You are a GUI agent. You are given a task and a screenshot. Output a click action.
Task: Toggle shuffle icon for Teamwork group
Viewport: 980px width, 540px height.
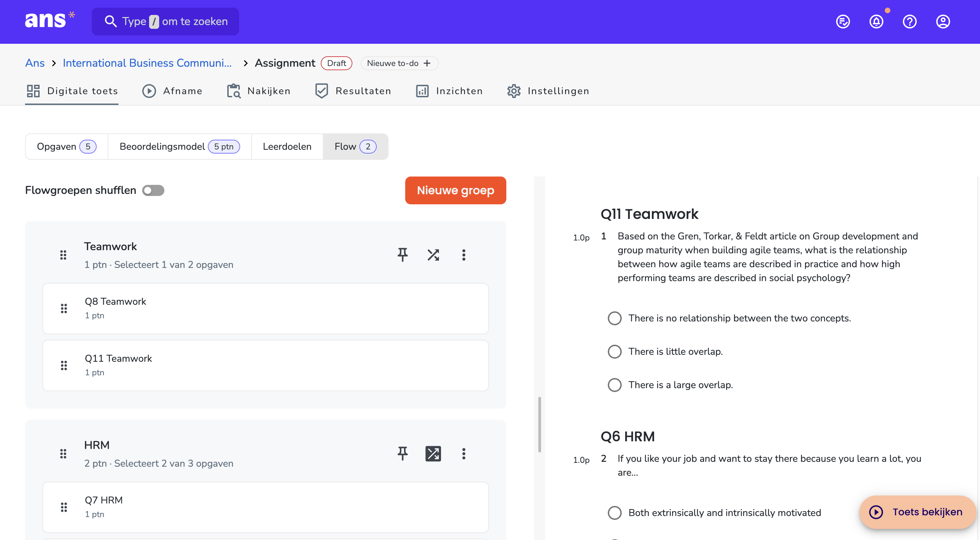[x=433, y=255]
